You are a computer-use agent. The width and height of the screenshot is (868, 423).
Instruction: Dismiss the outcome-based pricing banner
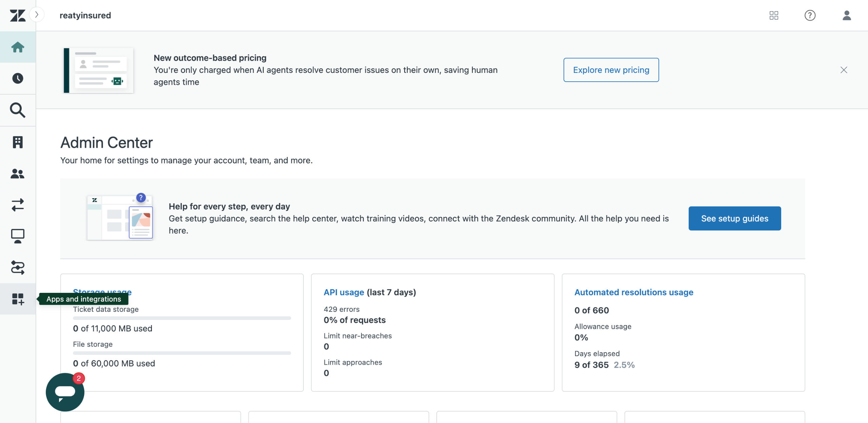[844, 70]
